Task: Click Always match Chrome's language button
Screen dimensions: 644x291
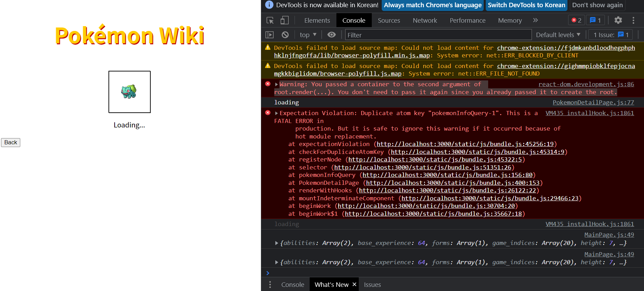Action: pyautogui.click(x=433, y=5)
